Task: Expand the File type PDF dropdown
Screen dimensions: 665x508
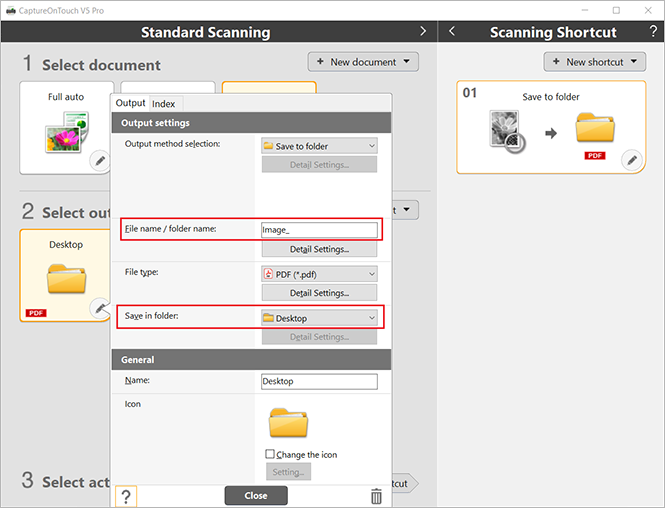Action: point(319,274)
